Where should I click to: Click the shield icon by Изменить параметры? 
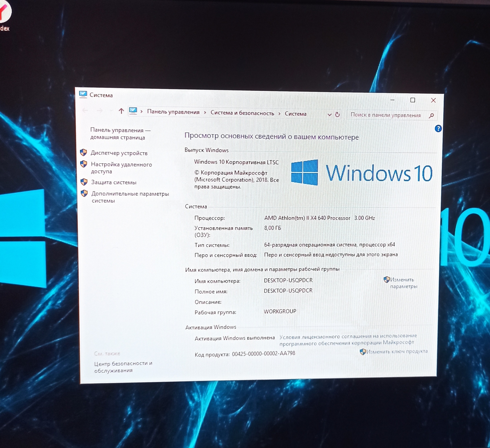(387, 280)
